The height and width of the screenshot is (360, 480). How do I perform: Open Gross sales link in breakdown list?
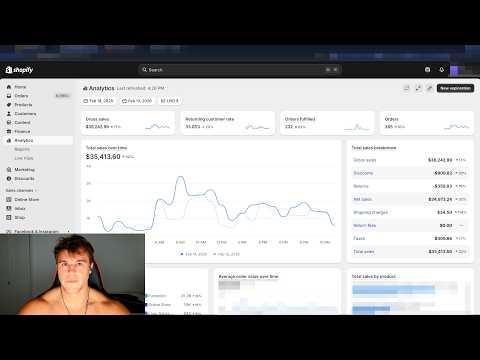365,160
